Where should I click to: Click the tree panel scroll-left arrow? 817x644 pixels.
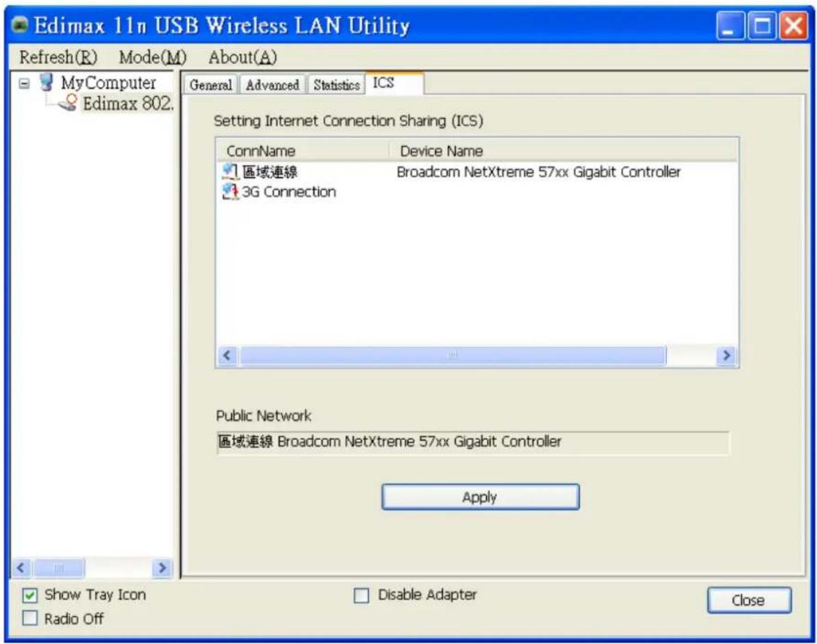21,567
